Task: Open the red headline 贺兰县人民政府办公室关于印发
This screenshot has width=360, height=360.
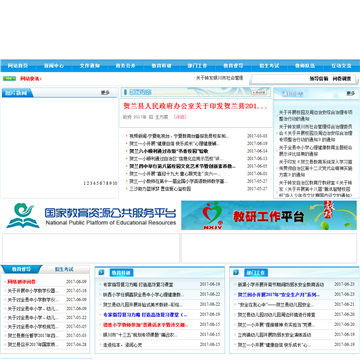Action: [x=195, y=106]
